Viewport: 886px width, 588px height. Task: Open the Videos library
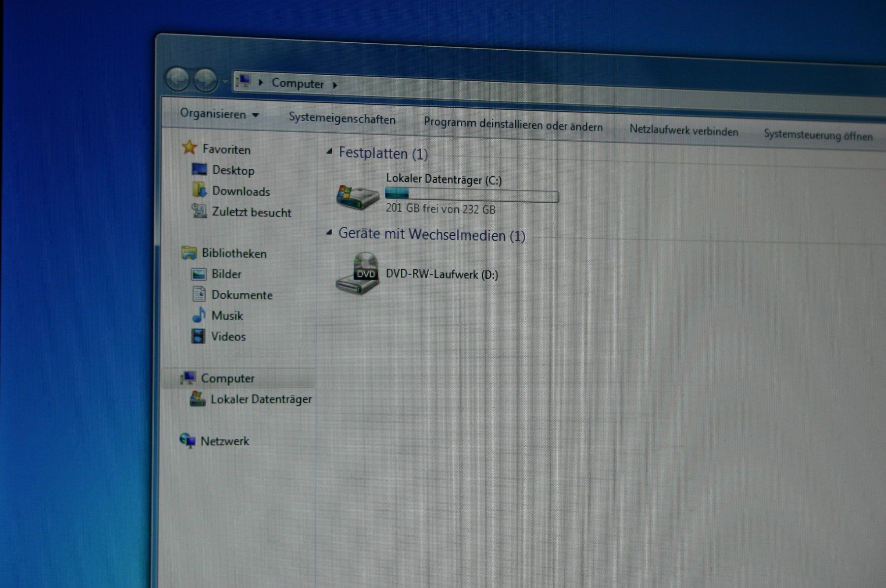tap(228, 337)
